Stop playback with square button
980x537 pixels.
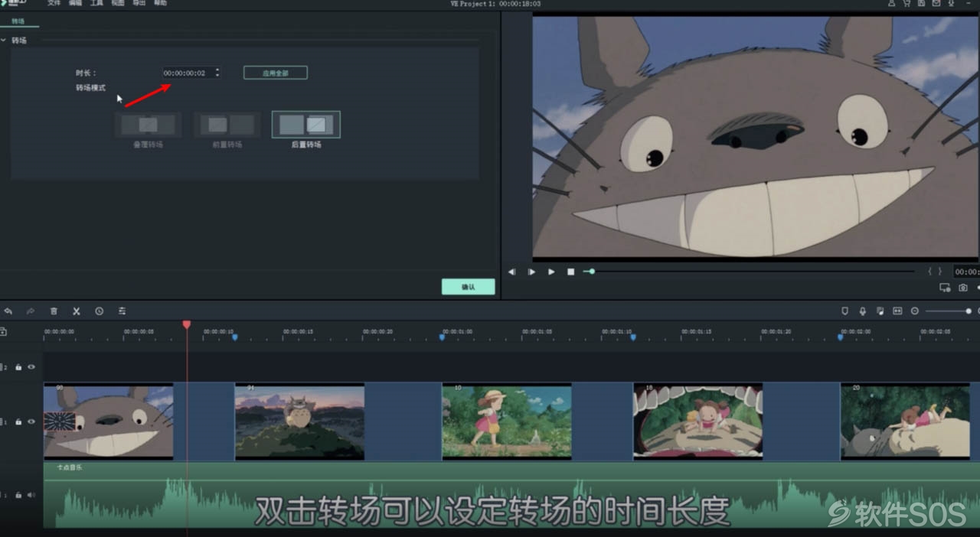point(570,272)
